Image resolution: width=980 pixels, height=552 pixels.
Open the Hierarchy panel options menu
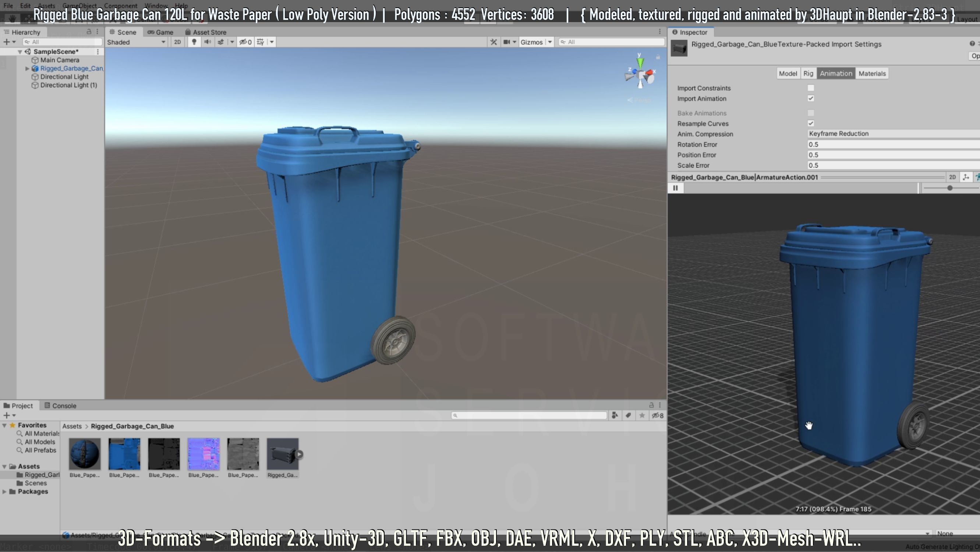98,32
